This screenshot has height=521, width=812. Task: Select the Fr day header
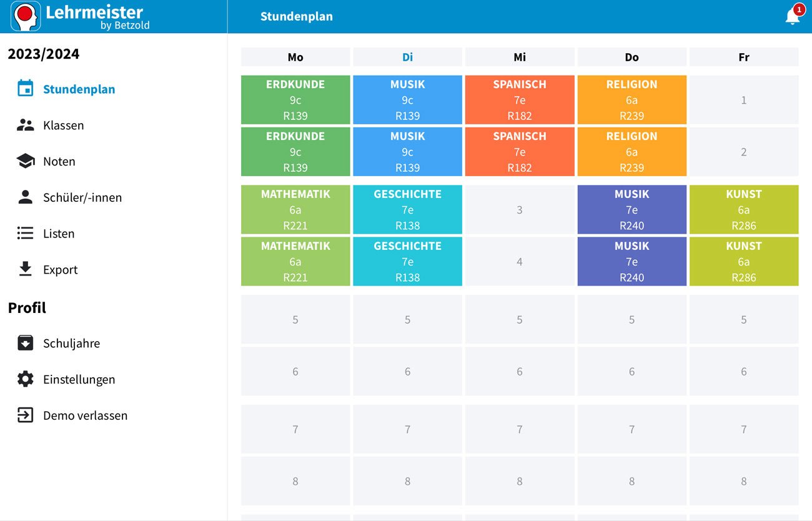[x=744, y=57]
